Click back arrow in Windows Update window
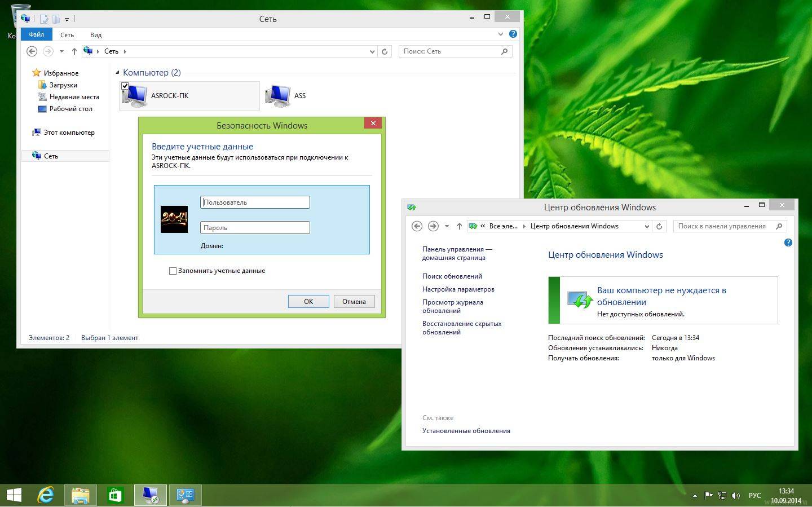Screen dimensions: 812x507 tap(417, 226)
